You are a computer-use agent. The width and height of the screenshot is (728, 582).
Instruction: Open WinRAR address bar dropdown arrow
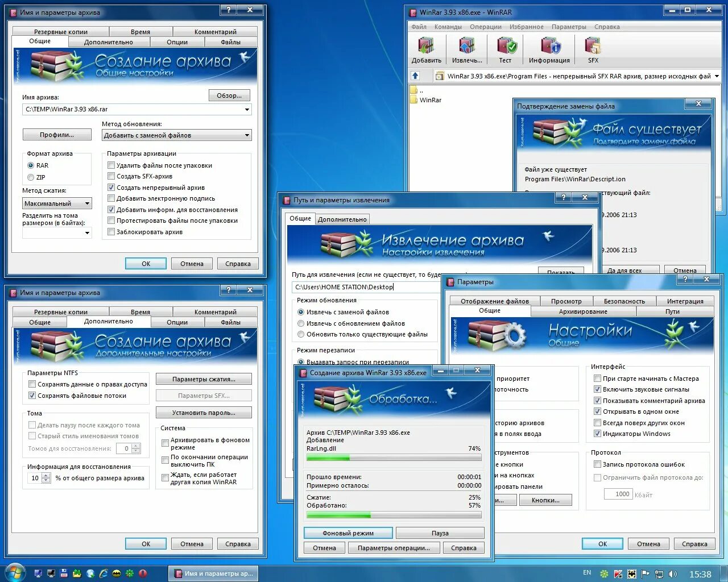717,76
